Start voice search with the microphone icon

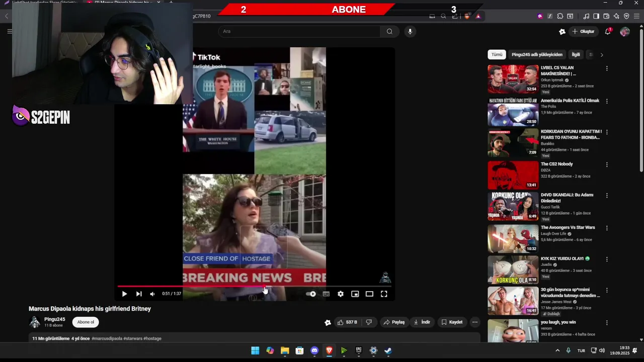pyautogui.click(x=410, y=31)
